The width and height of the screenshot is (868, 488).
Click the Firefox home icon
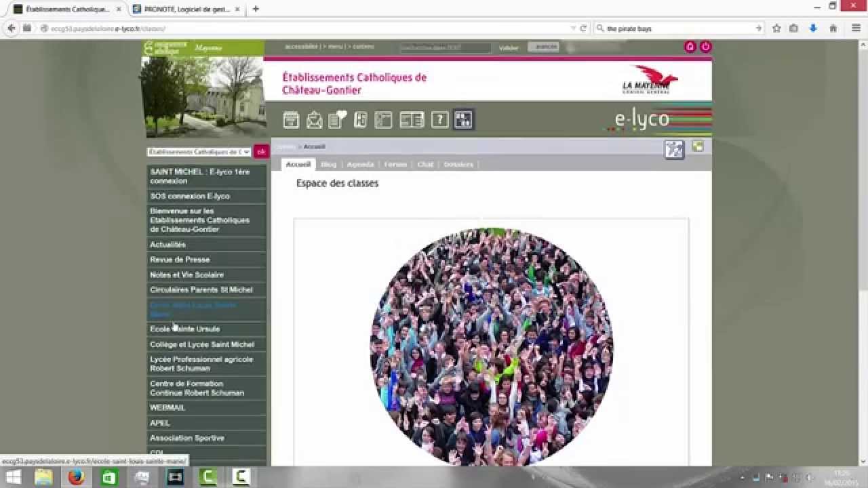[x=833, y=28]
